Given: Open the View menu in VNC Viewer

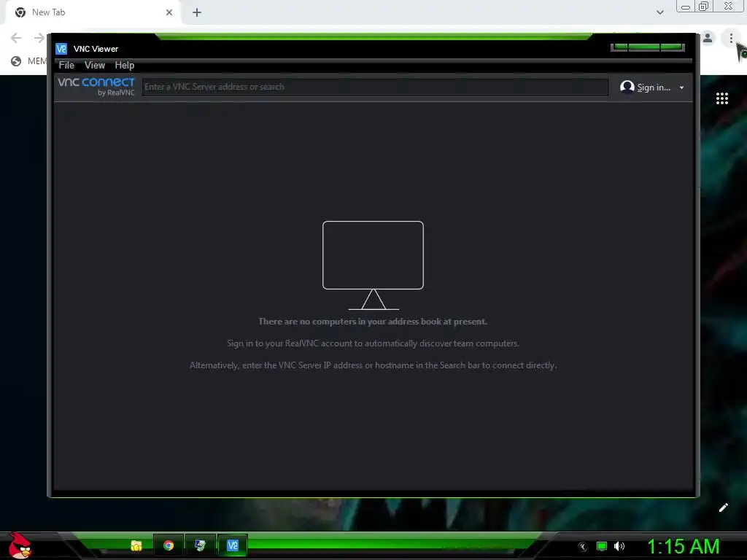Looking at the screenshot, I should 94,65.
